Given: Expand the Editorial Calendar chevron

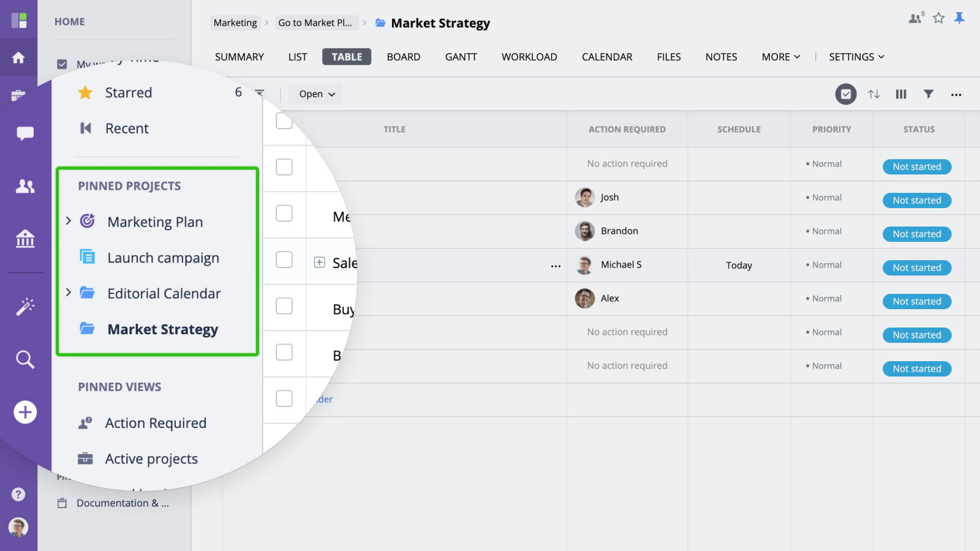Looking at the screenshot, I should (x=69, y=293).
